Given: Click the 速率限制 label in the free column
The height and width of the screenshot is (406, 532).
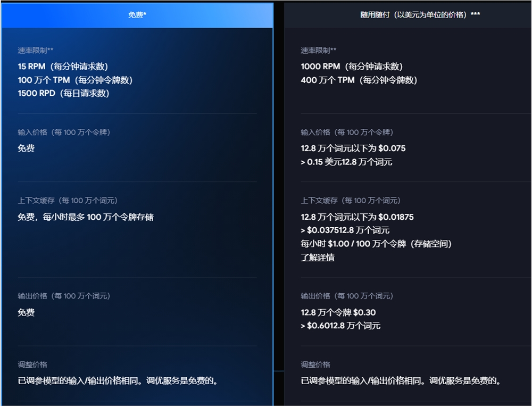Looking at the screenshot, I should click(x=35, y=51).
